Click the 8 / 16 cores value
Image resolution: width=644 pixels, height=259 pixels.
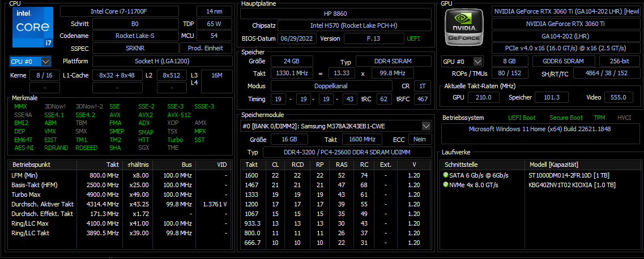click(x=44, y=75)
